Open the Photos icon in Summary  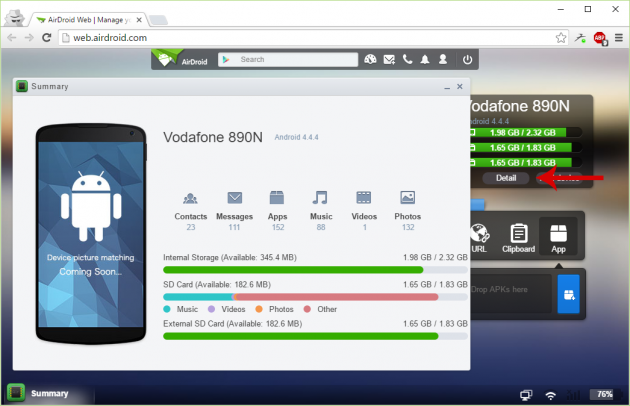407,197
